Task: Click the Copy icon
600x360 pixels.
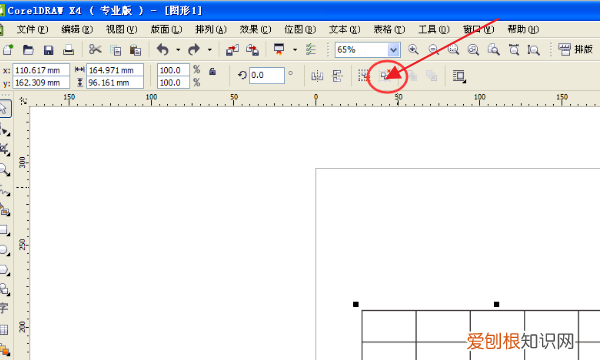Action: coord(116,50)
